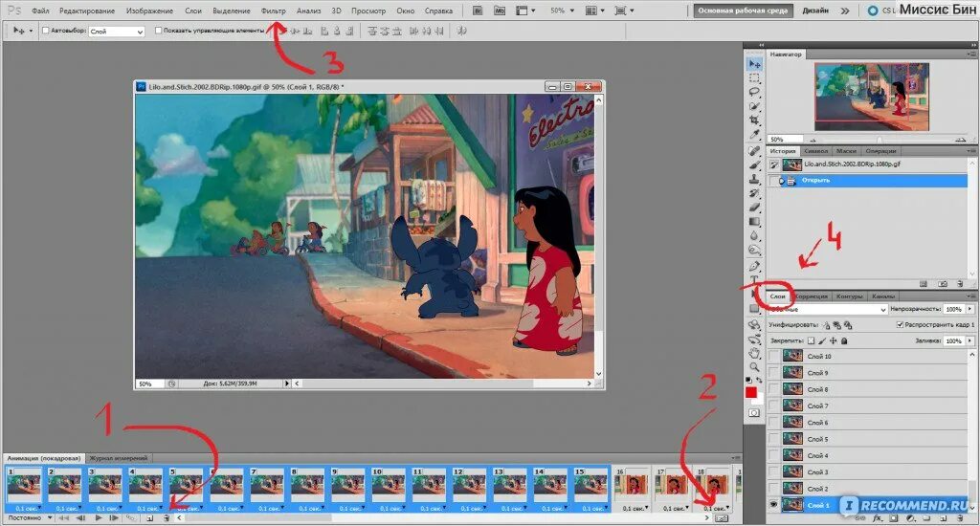Toggle lock all padlock in Layers panel
The image size is (980, 526).
(844, 341)
